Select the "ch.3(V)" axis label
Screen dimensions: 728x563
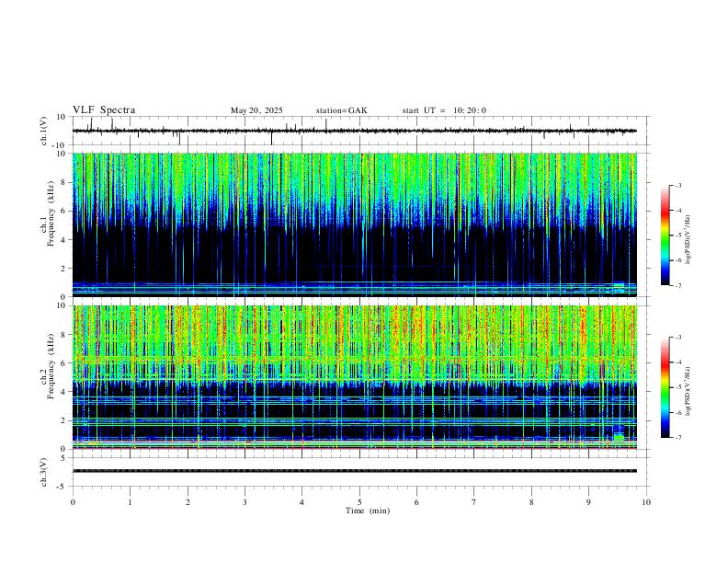pos(44,472)
